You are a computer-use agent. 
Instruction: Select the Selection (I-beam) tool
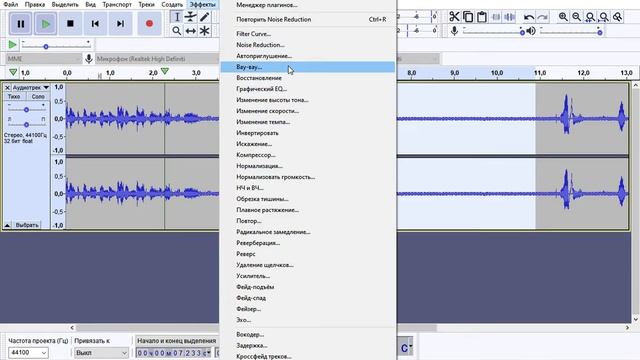176,17
